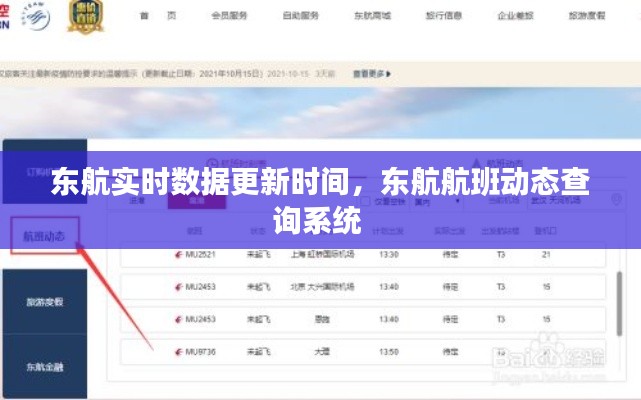Click the 查看更多 link in notice bar

pos(371,73)
